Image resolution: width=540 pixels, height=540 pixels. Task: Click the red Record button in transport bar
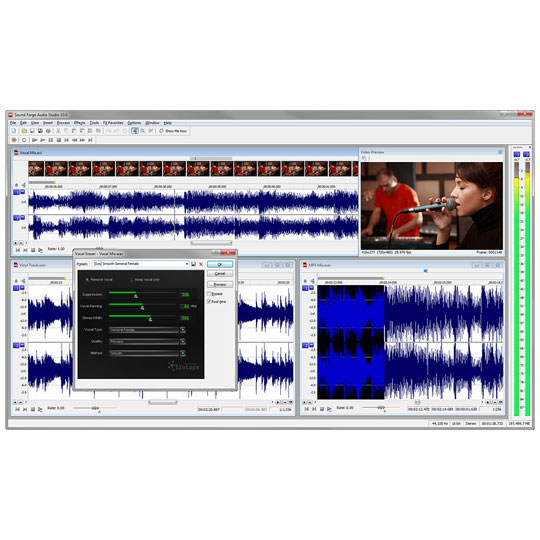click(x=14, y=140)
